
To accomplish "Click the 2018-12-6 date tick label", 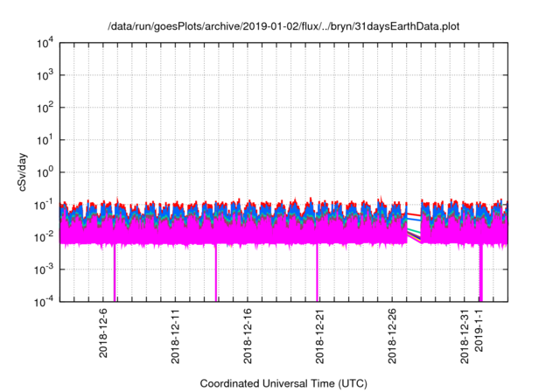I will point(103,333).
